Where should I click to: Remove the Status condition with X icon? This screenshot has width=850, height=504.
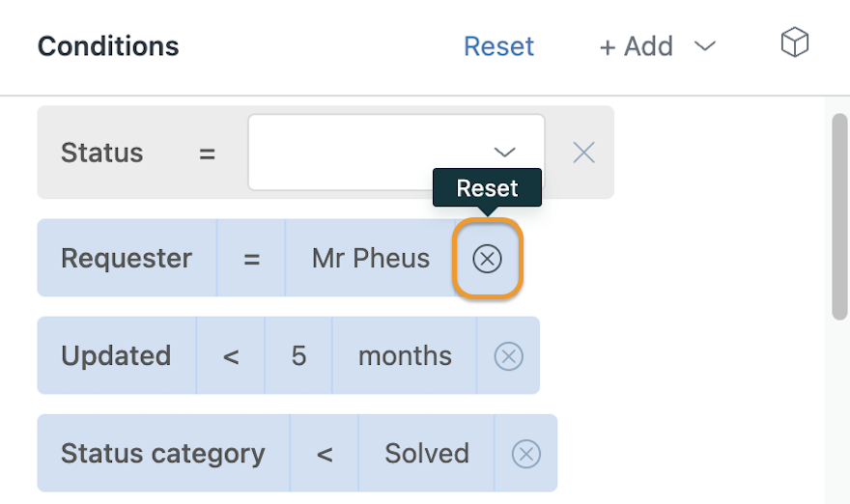583,153
